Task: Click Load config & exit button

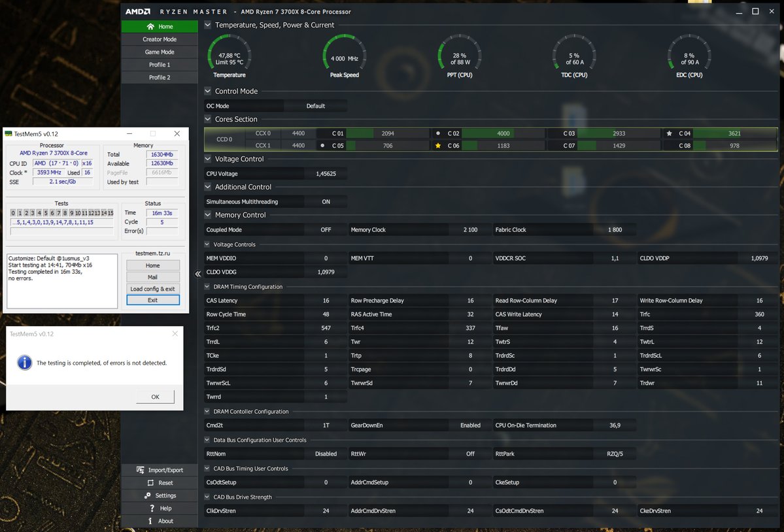Action: pyautogui.click(x=153, y=289)
